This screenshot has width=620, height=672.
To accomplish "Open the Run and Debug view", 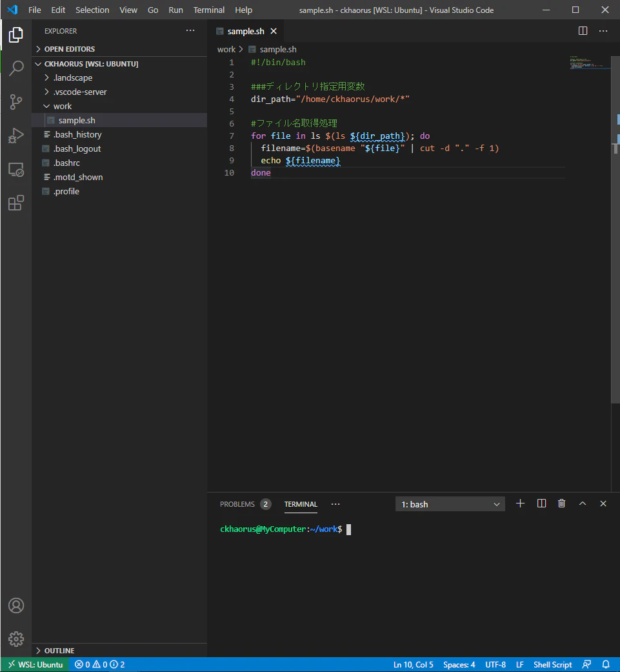I will pos(16,136).
